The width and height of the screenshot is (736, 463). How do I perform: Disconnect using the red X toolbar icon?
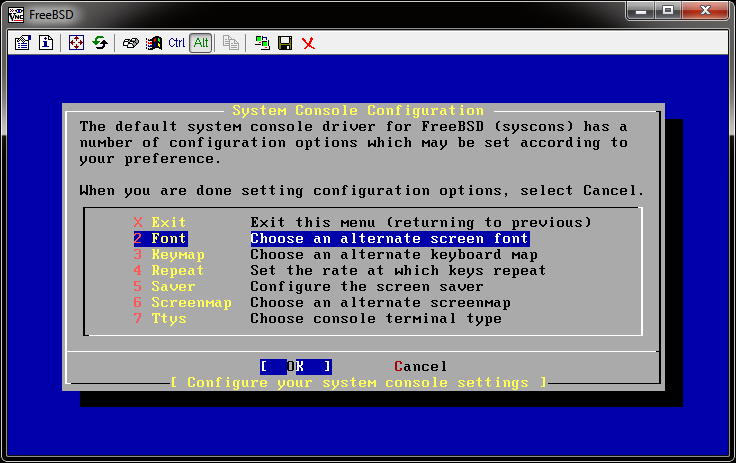tap(308, 43)
